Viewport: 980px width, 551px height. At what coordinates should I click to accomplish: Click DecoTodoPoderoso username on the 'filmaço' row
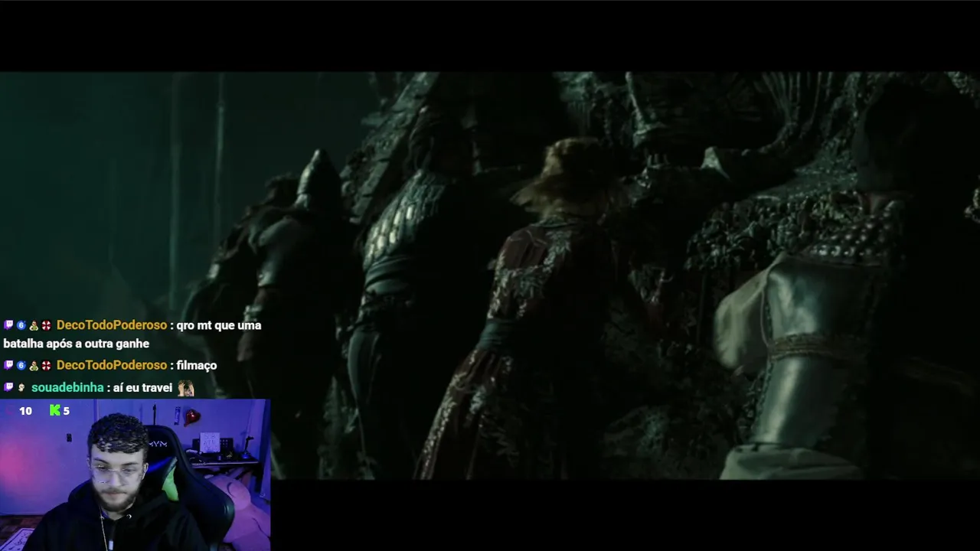click(112, 365)
